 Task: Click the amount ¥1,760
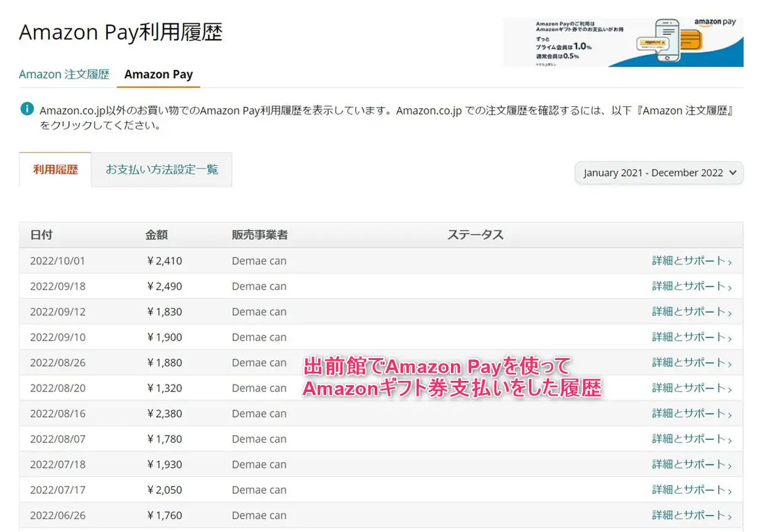tap(164, 515)
